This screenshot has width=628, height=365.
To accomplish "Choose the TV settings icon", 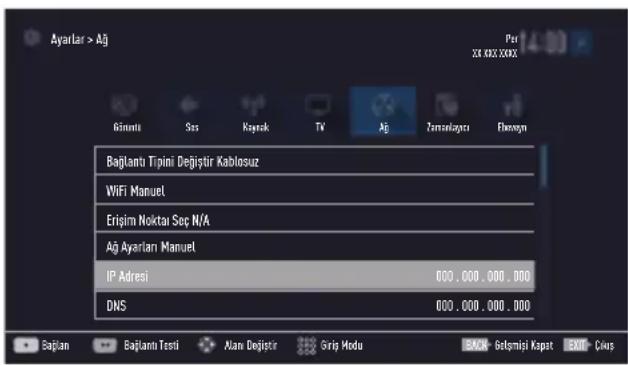I will (318, 105).
